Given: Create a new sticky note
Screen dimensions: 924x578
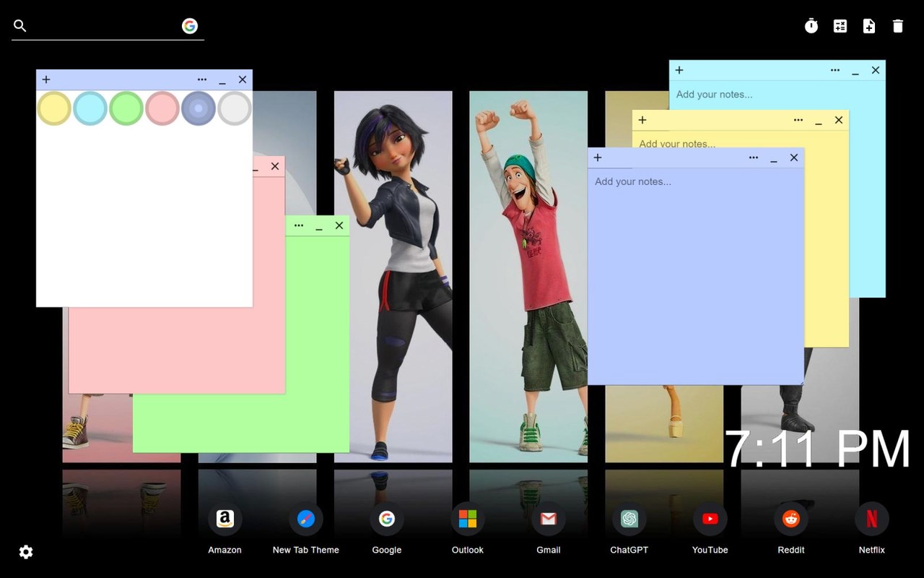Looking at the screenshot, I should pos(869,26).
